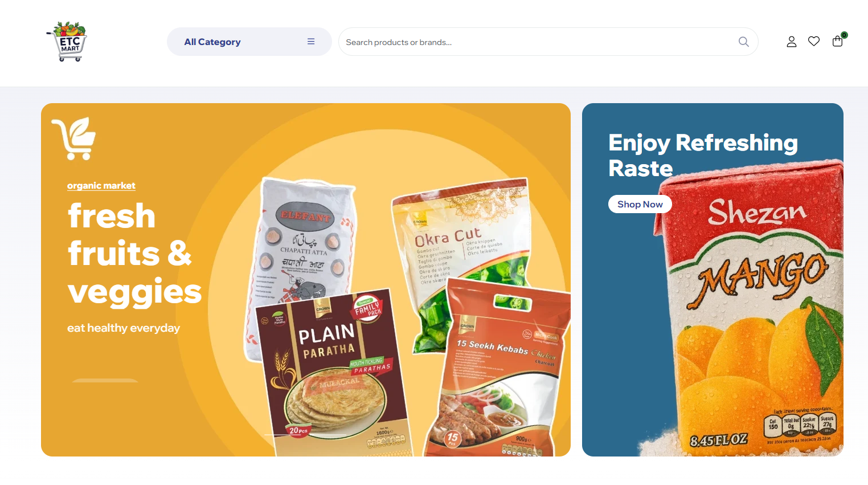The image size is (868, 485).
Task: Click the hamburger menu icon in All Category
Action: (311, 42)
